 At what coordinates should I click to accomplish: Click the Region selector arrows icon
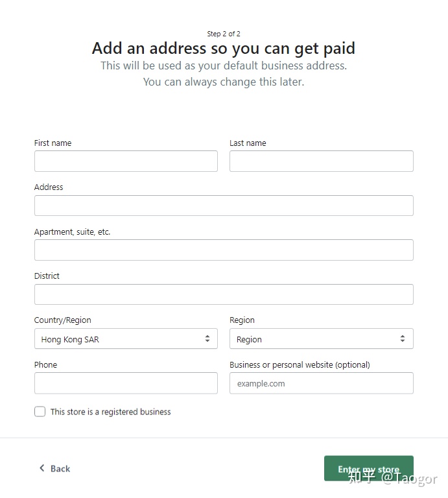coord(403,338)
